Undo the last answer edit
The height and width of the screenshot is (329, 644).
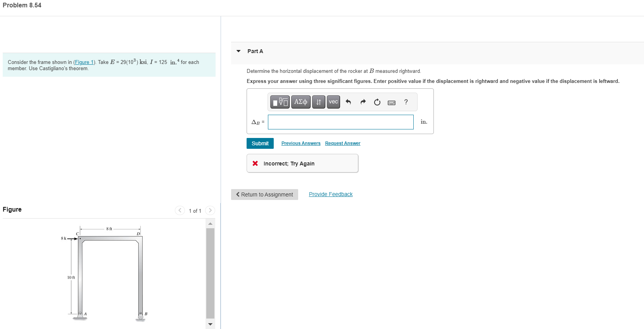[348, 102]
